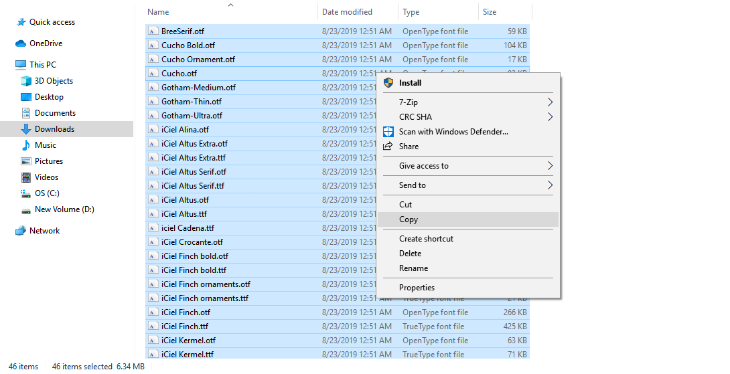The height and width of the screenshot is (374, 730).
Task: Select Copy in the context menu
Action: (x=468, y=219)
